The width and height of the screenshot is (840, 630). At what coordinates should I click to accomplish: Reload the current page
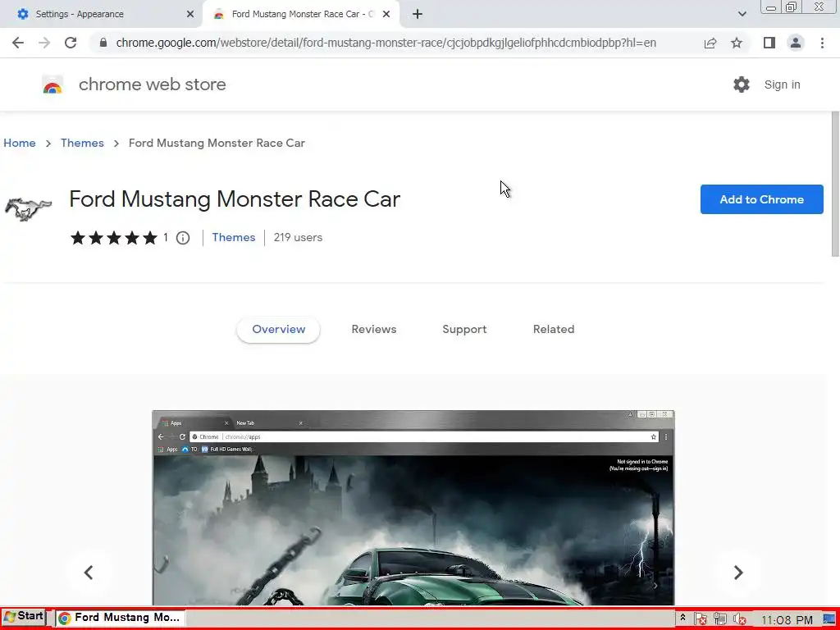[x=71, y=43]
